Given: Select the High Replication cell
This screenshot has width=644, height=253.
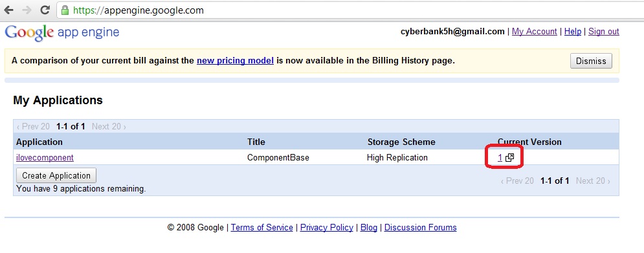Looking at the screenshot, I should (x=397, y=157).
